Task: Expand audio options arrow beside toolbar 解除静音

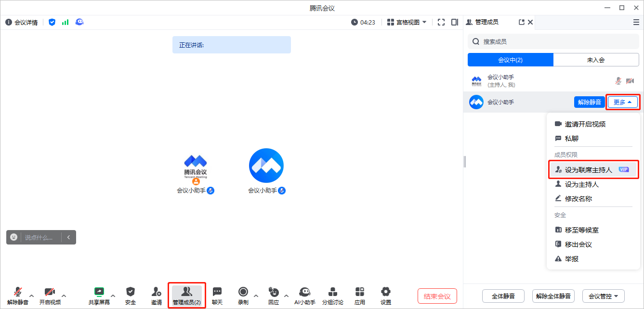Action: coord(32,296)
